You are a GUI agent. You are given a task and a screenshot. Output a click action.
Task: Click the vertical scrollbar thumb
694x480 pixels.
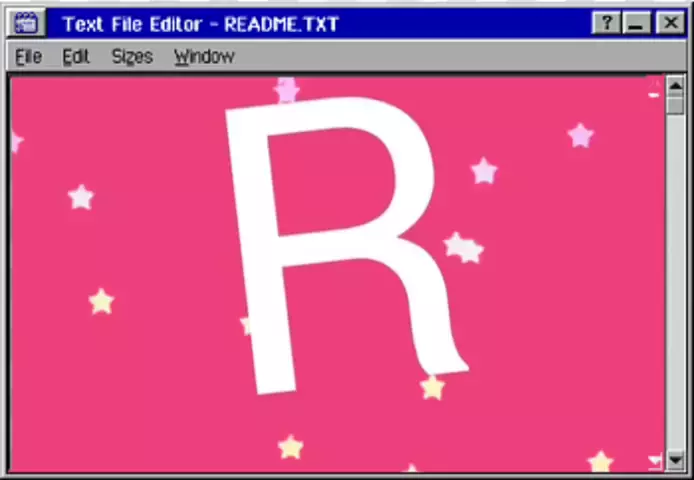point(676,104)
